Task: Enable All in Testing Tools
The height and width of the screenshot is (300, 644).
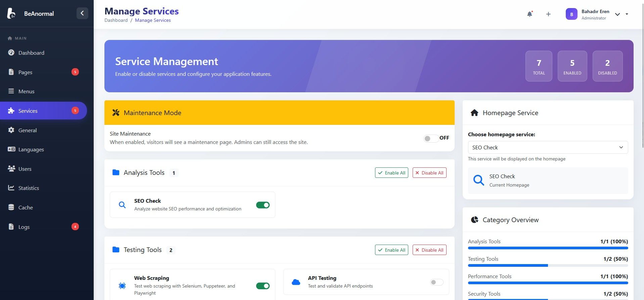Action: [392, 250]
